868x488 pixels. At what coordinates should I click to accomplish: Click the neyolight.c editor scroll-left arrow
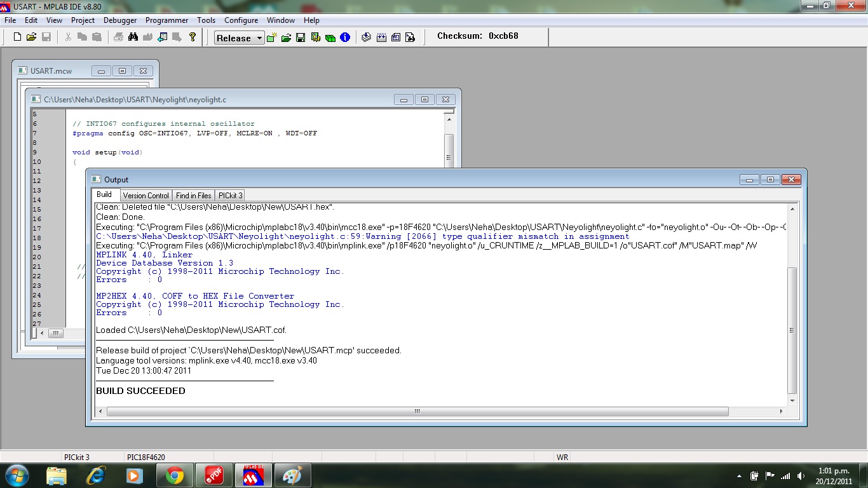pos(42,333)
